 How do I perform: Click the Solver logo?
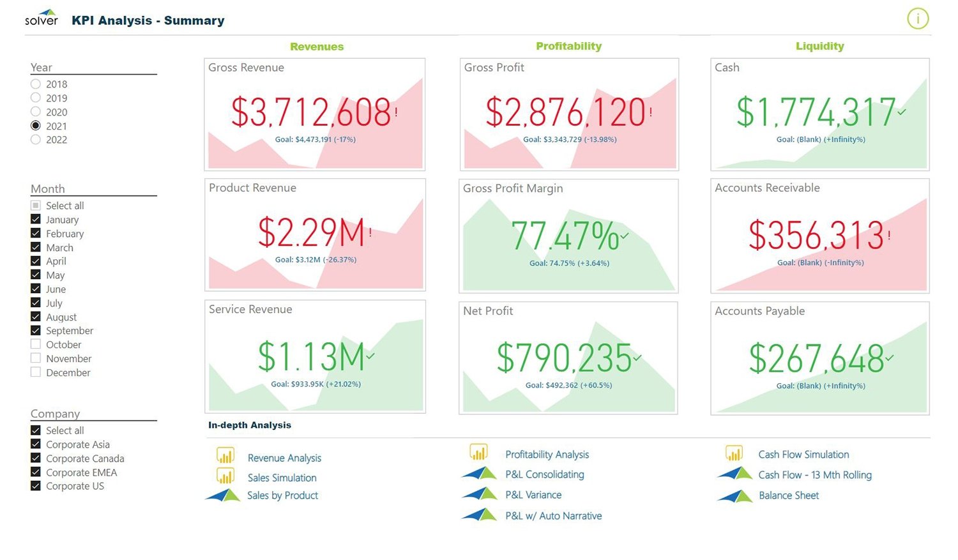(42, 18)
